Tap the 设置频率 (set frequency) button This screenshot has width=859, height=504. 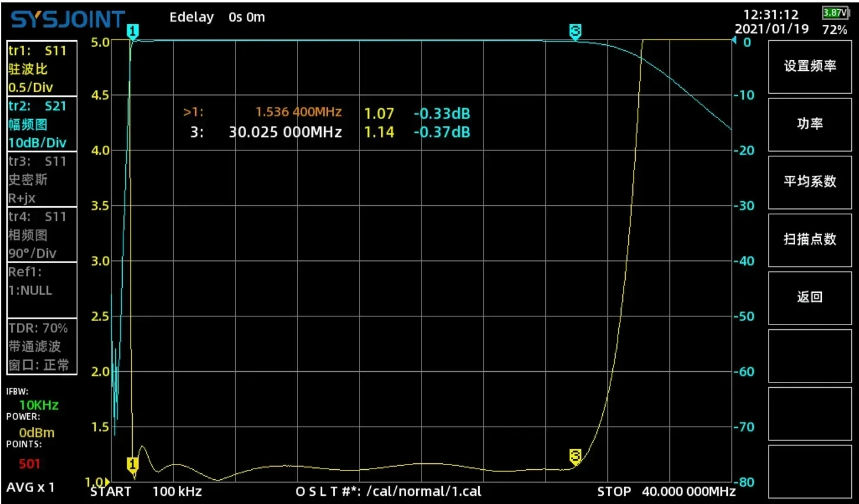click(809, 66)
